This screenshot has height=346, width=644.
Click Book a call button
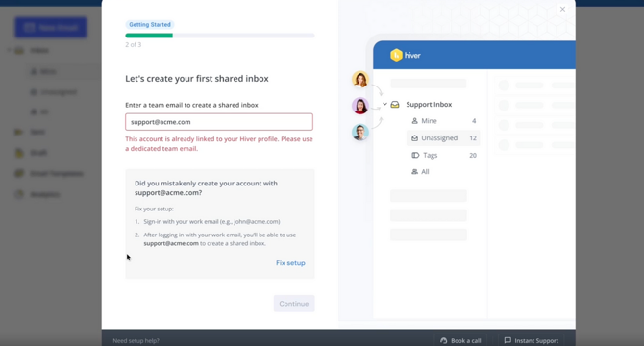tap(460, 340)
